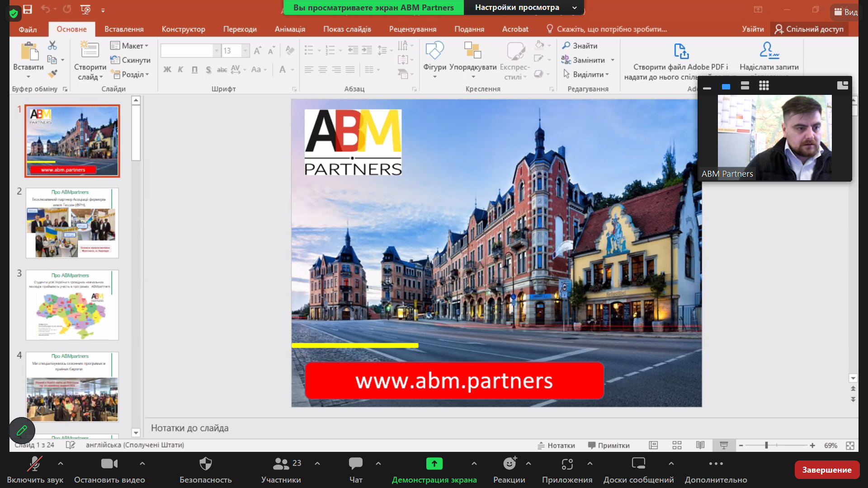Unmute microphone with Включить звук
The height and width of the screenshot is (488, 868).
click(x=35, y=464)
